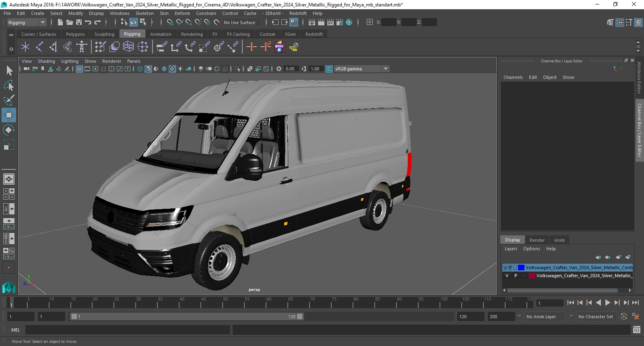Play animation forwards

(608, 303)
